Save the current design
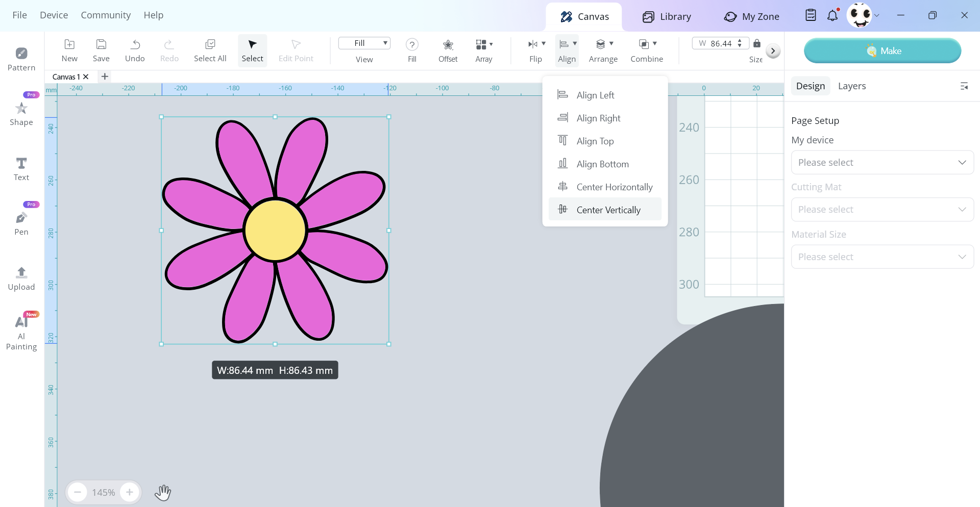980x507 pixels. [x=101, y=50]
